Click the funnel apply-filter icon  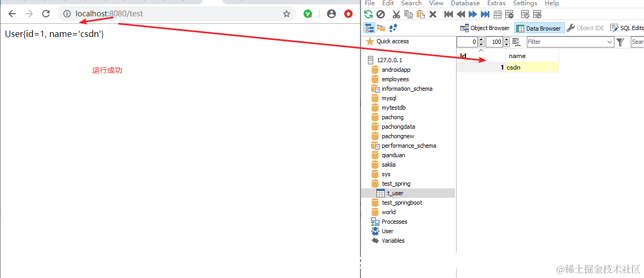[621, 42]
